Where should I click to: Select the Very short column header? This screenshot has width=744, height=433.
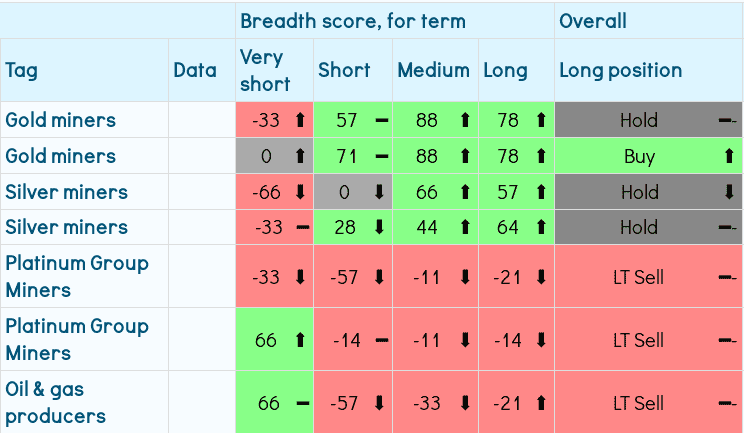pyautogui.click(x=262, y=70)
